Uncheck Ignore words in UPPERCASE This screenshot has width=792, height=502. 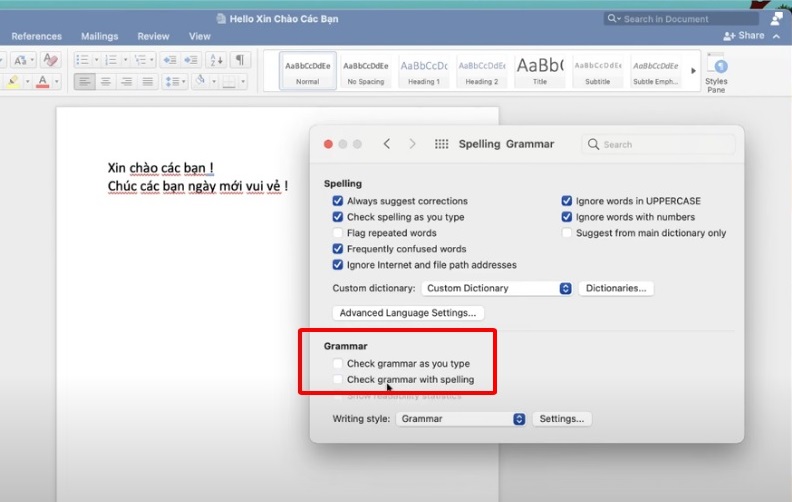click(x=567, y=201)
